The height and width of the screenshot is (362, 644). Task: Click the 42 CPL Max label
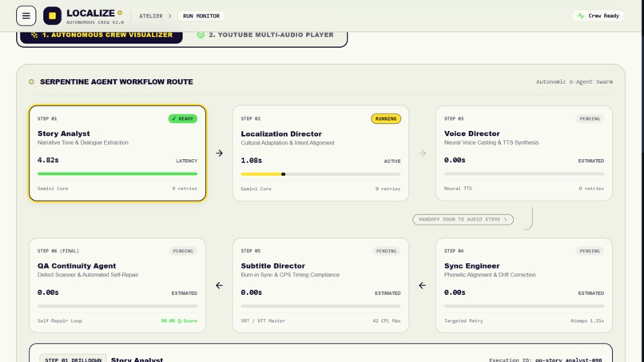(x=387, y=321)
